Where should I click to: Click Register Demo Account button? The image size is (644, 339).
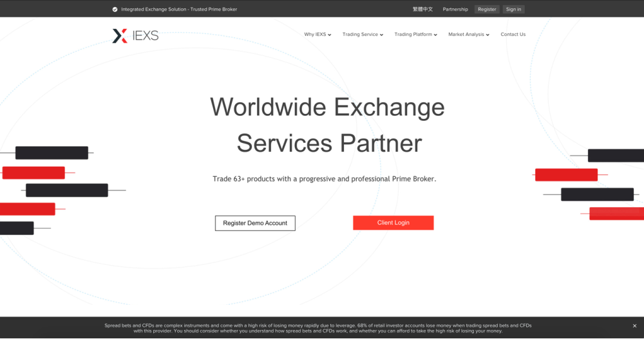(255, 223)
